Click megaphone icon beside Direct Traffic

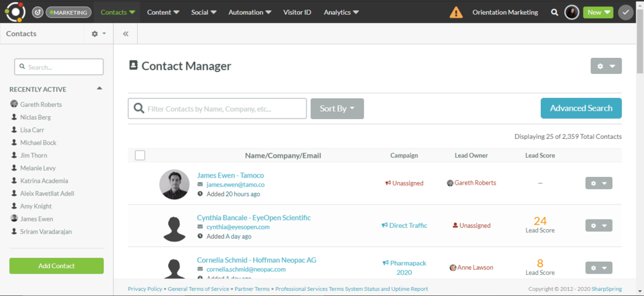tap(384, 225)
